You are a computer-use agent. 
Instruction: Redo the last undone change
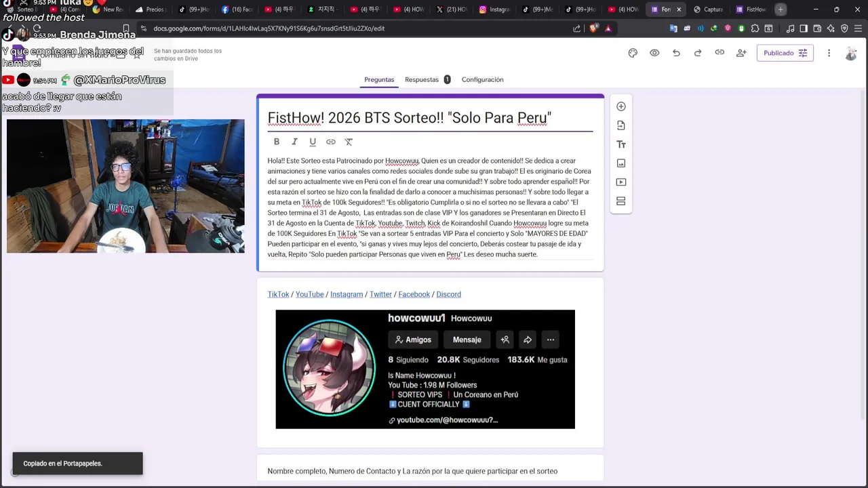point(698,53)
